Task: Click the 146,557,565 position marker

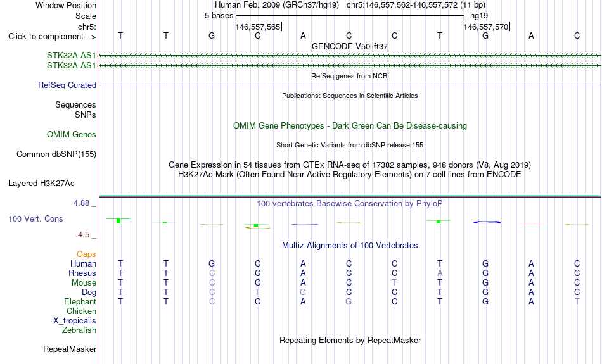Action: coord(258,27)
